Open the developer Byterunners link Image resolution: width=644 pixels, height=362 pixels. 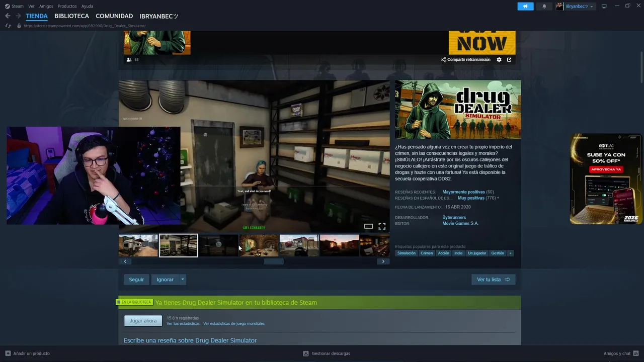point(454,218)
